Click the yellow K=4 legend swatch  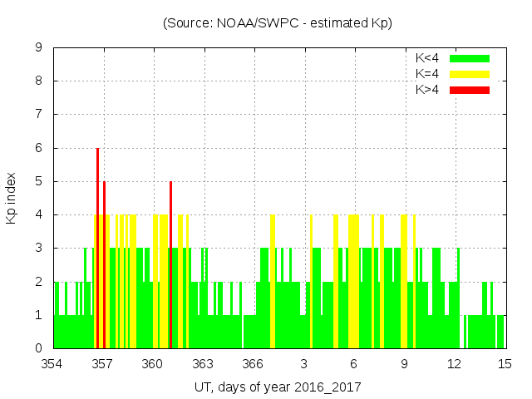470,74
